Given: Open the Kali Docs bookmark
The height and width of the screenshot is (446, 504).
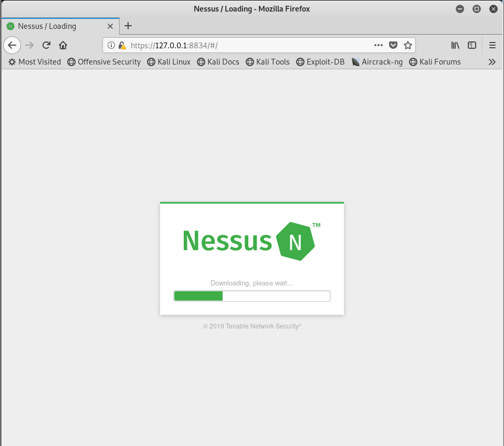Looking at the screenshot, I should tap(218, 62).
